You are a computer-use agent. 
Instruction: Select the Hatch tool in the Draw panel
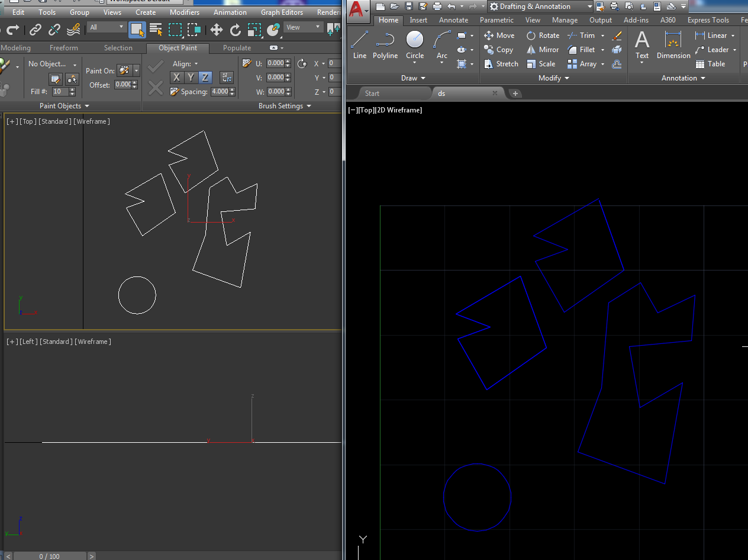[462, 64]
